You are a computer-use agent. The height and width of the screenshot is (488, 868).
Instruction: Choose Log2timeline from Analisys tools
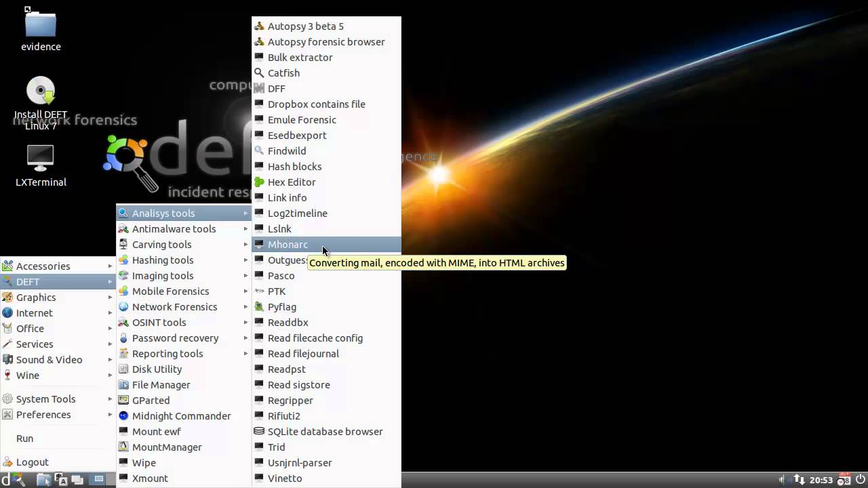[326, 213]
